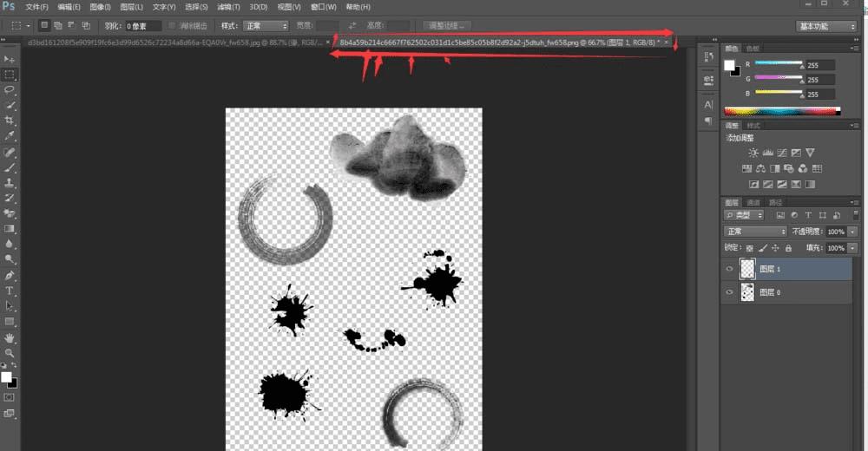
Task: Add a Levels adjustment
Action: 768,153
